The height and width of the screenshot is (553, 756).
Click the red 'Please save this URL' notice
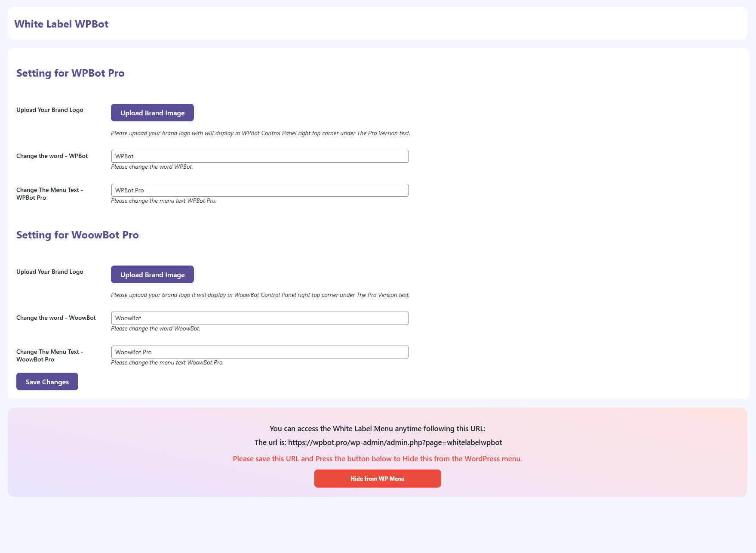(x=378, y=459)
